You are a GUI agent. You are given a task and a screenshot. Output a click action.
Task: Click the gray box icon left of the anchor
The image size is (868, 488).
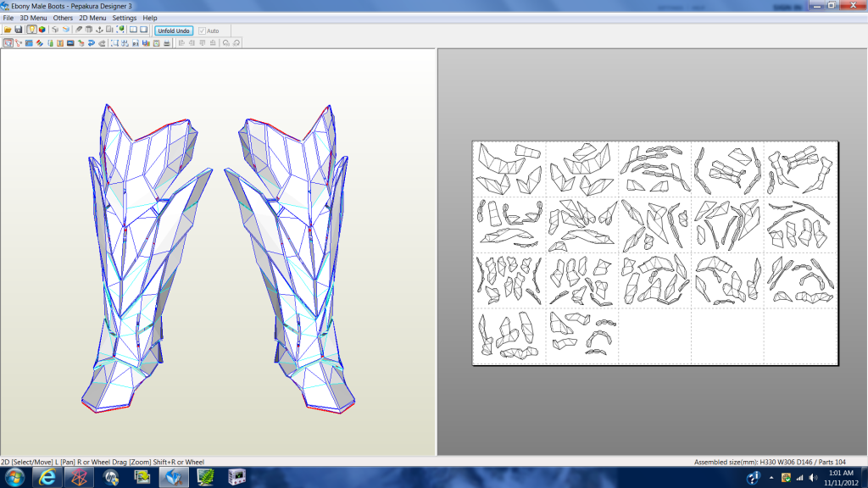(x=88, y=30)
